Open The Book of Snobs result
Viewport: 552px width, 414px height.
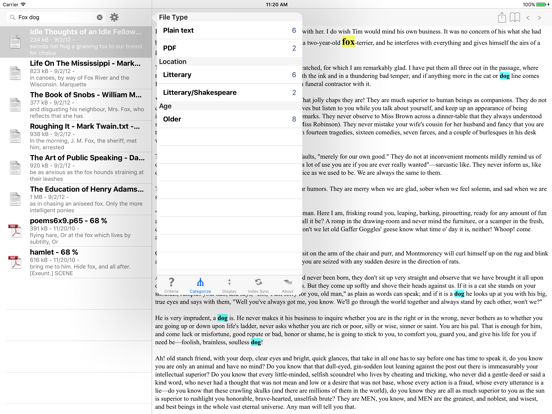[x=76, y=105]
